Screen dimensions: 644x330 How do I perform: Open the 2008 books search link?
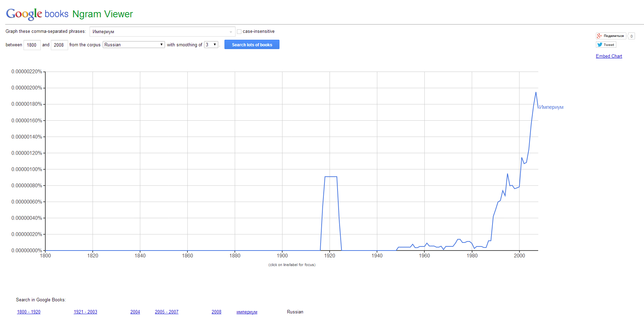[x=217, y=312]
